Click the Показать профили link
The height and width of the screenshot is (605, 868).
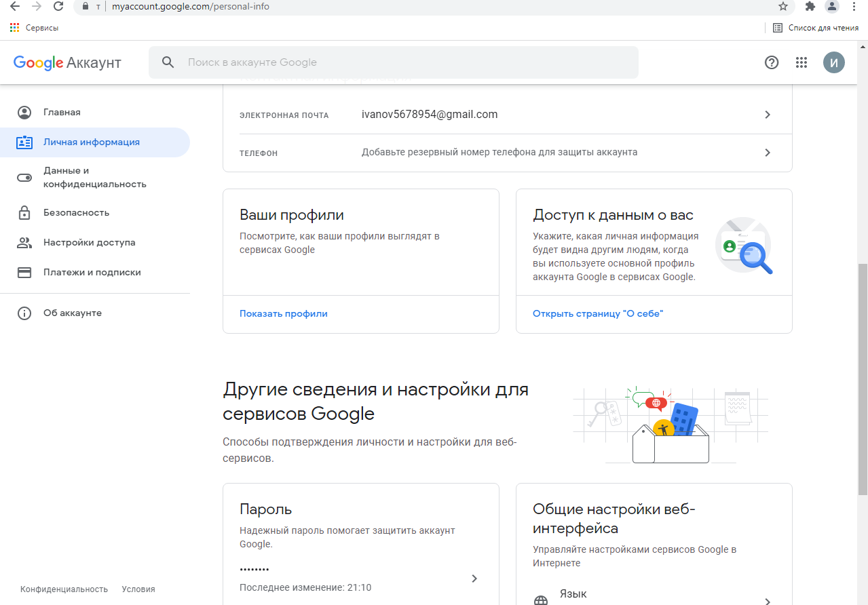(x=284, y=314)
